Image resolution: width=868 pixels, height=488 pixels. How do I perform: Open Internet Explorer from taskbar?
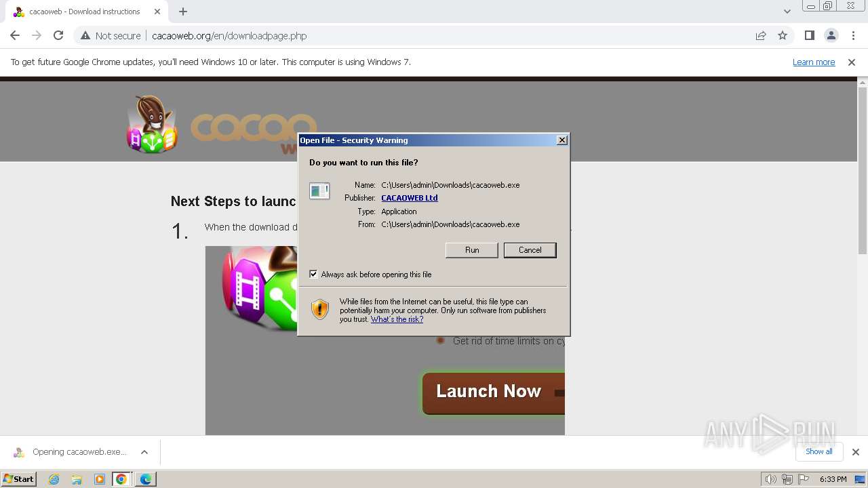click(54, 479)
